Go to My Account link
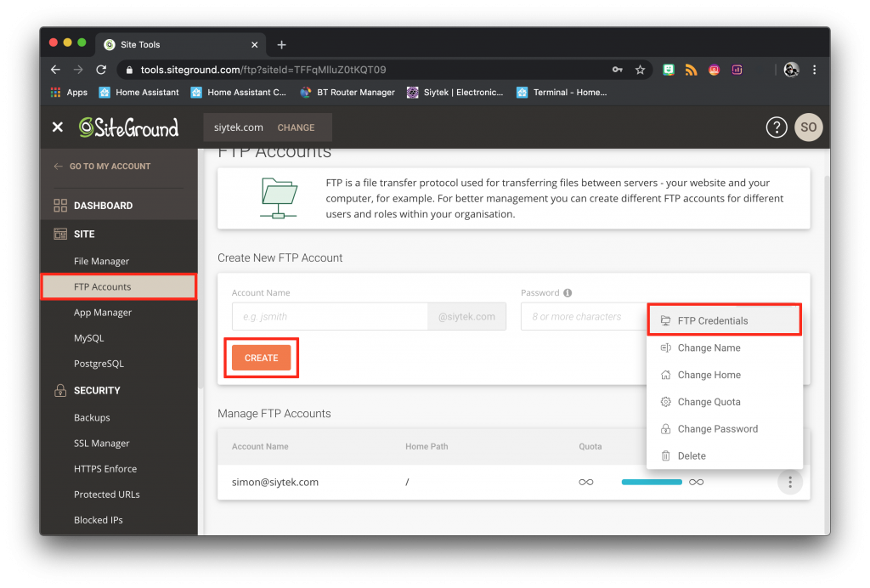 [102, 167]
